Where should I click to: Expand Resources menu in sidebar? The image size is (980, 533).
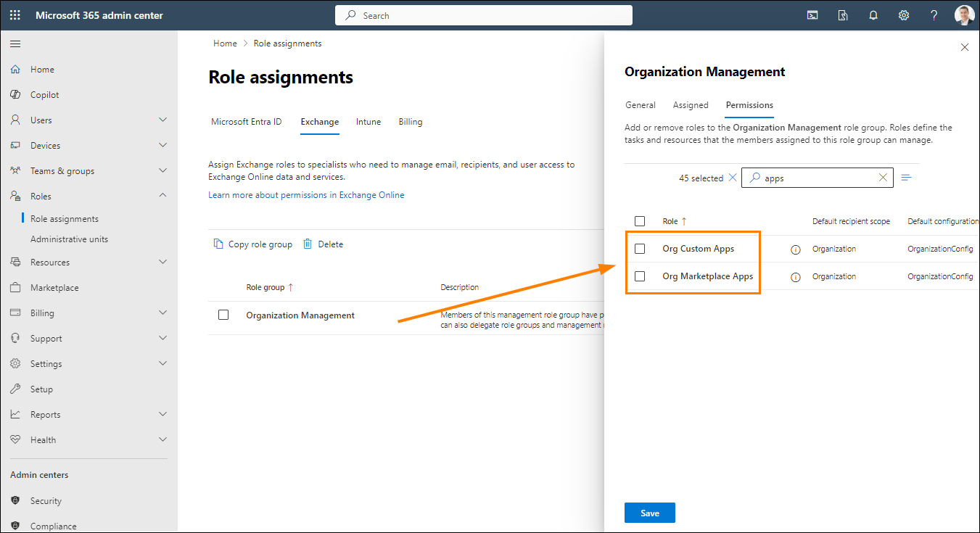click(162, 263)
